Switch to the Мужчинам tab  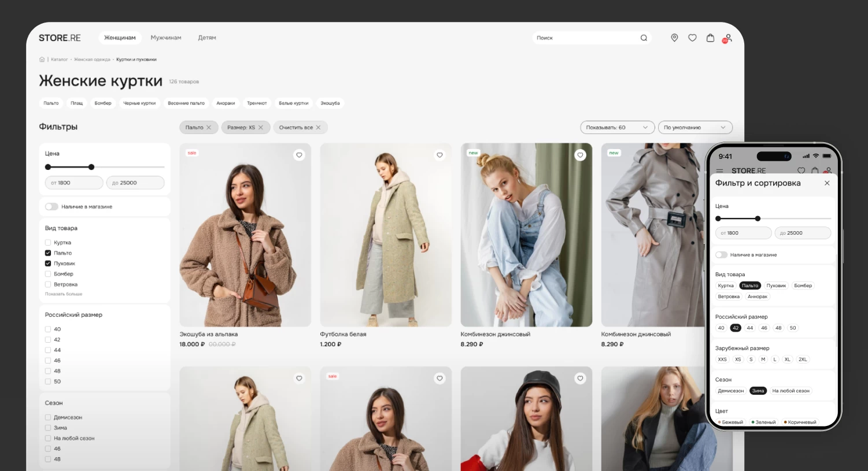(166, 38)
